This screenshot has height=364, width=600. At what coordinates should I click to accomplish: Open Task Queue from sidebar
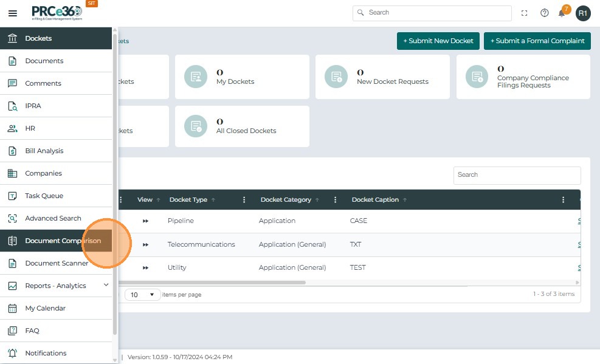pos(56,196)
